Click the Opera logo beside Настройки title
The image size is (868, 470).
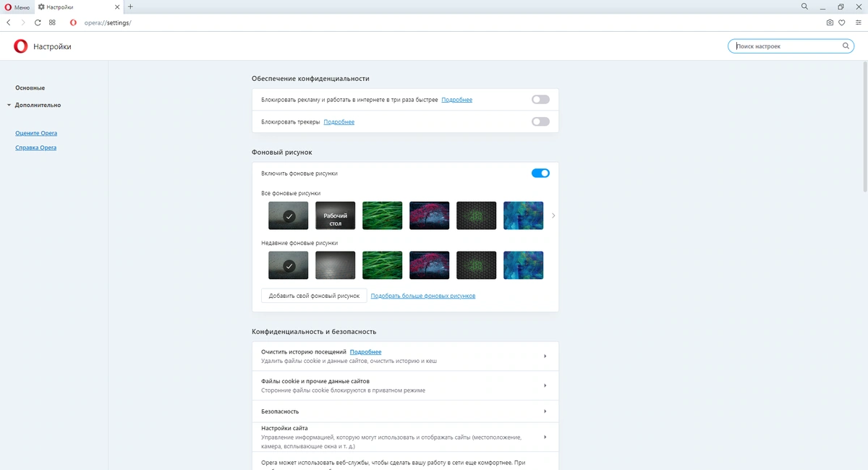(x=20, y=46)
